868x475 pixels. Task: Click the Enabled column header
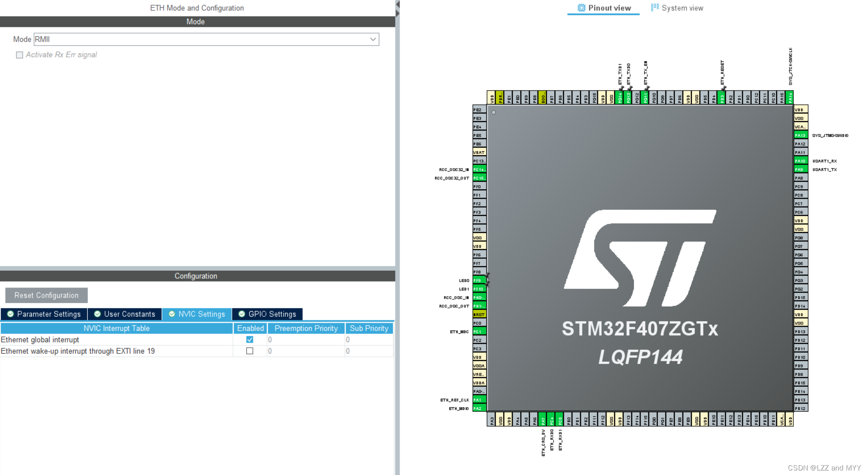[x=250, y=328]
